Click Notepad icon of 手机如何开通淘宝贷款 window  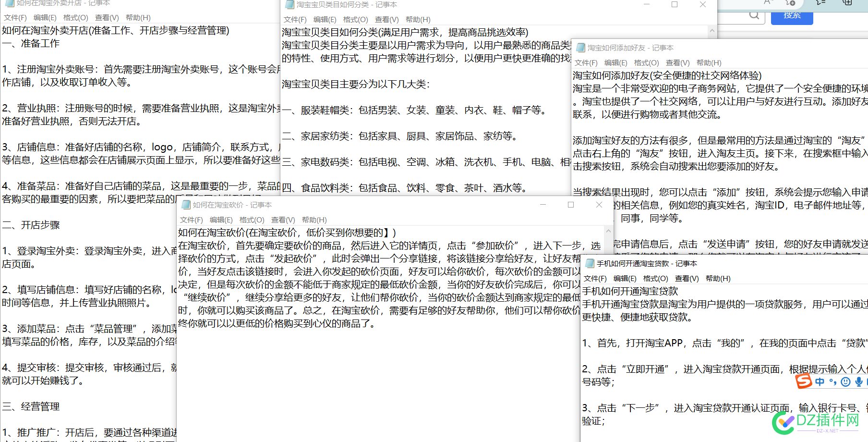(x=590, y=263)
